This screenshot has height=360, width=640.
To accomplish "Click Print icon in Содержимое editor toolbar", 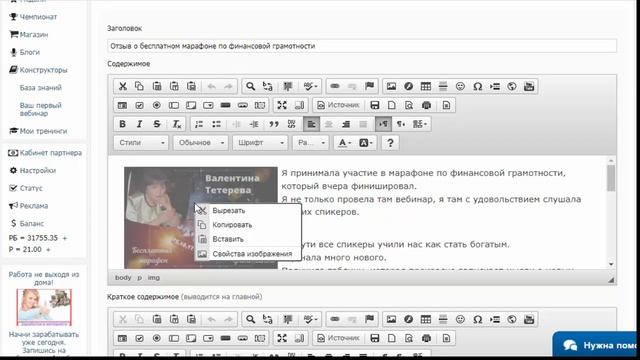I will click(426, 105).
